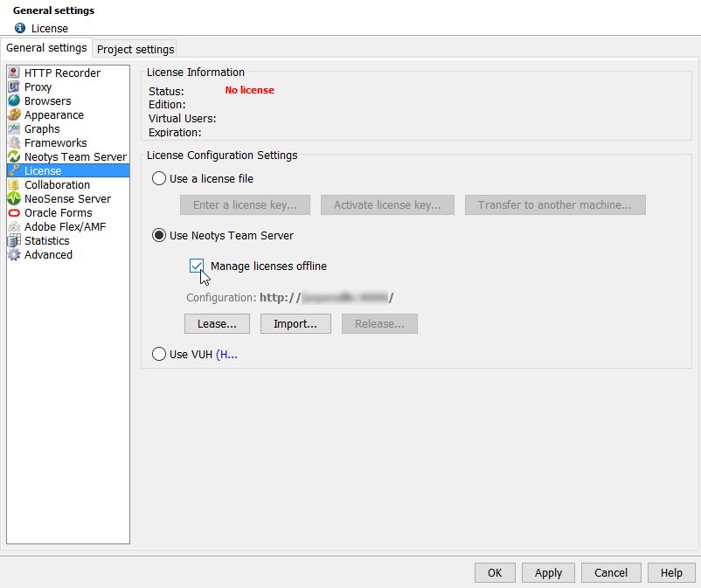Select the Graphs chart icon
The height and width of the screenshot is (588, 701).
[14, 129]
